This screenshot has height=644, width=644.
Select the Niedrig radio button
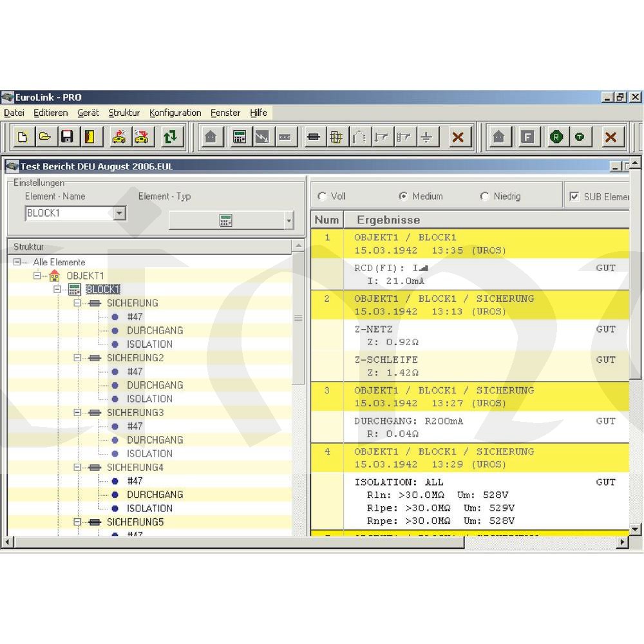(485, 196)
